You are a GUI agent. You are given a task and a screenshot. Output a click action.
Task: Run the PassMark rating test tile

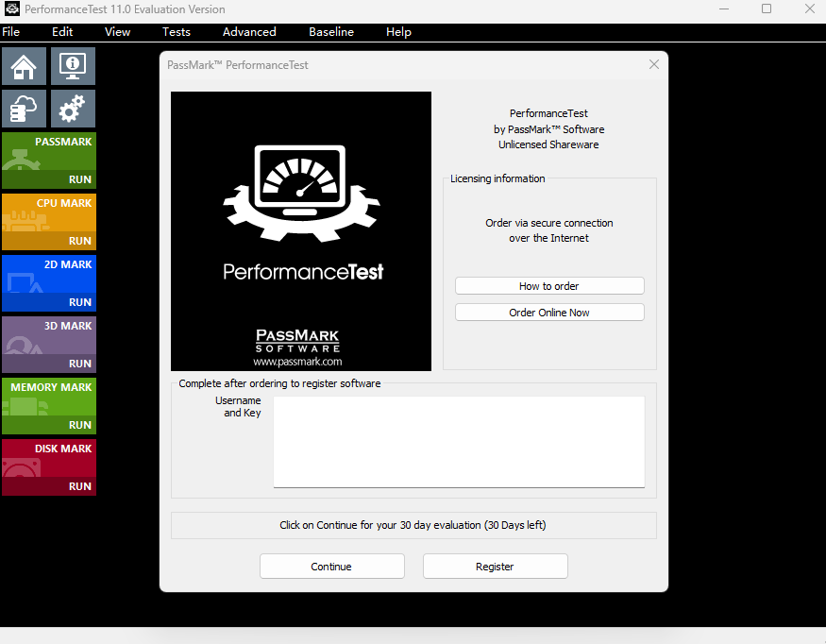click(x=49, y=161)
